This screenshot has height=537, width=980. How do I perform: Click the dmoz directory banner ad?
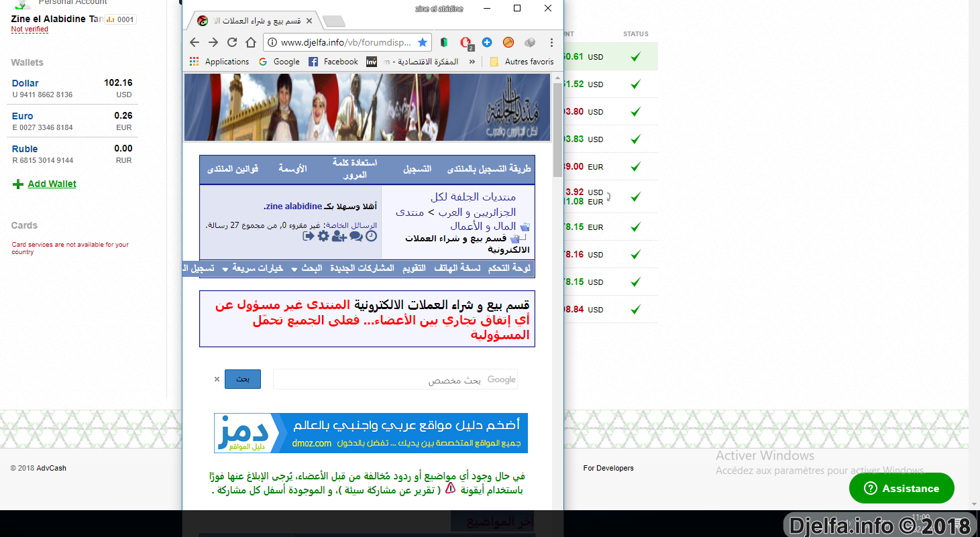(371, 433)
